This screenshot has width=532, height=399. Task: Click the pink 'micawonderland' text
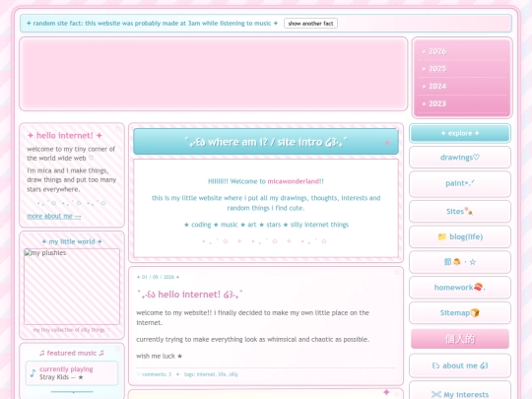294,181
